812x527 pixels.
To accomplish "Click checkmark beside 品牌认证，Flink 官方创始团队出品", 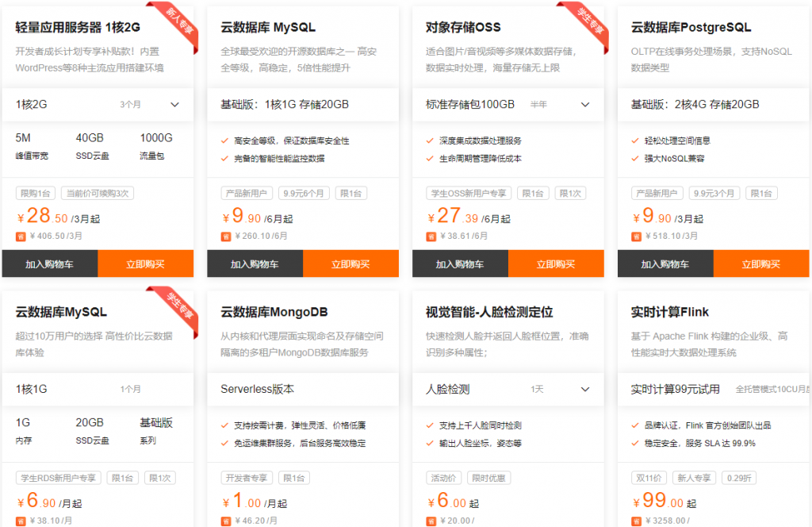I will 635,425.
